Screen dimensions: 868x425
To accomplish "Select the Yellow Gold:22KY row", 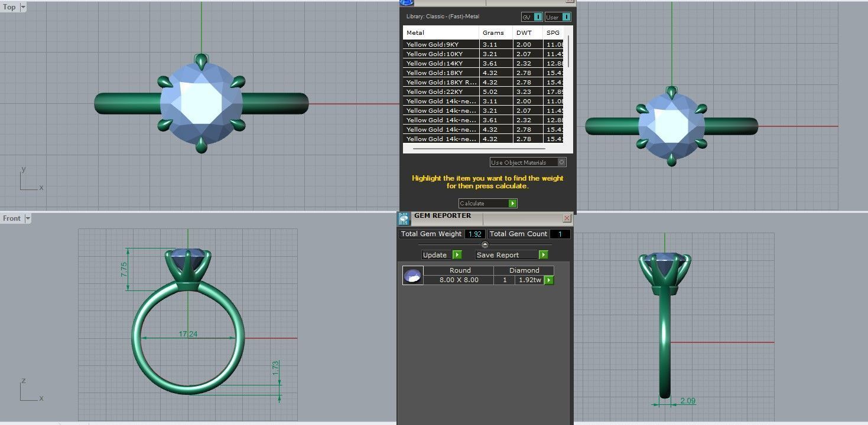I will tap(484, 91).
